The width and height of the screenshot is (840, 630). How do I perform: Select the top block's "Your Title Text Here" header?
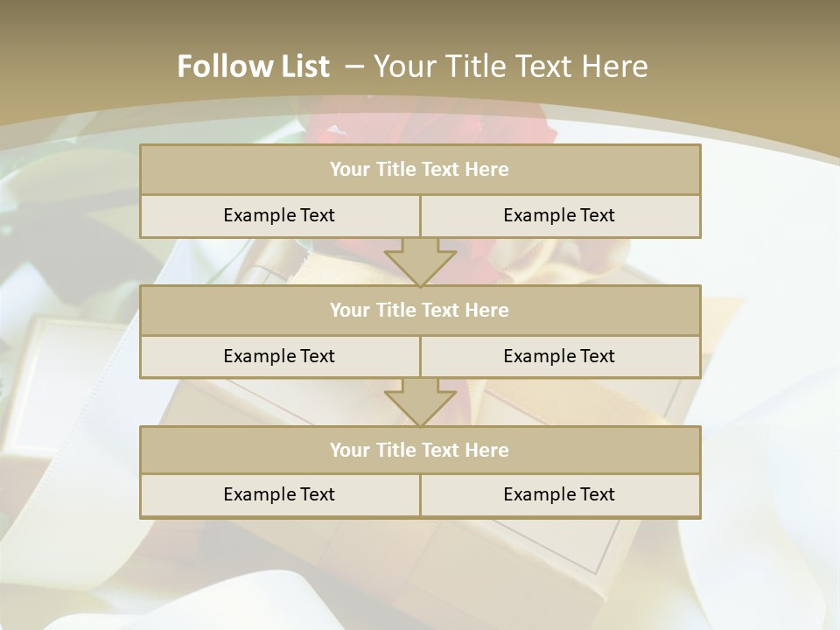coord(419,170)
